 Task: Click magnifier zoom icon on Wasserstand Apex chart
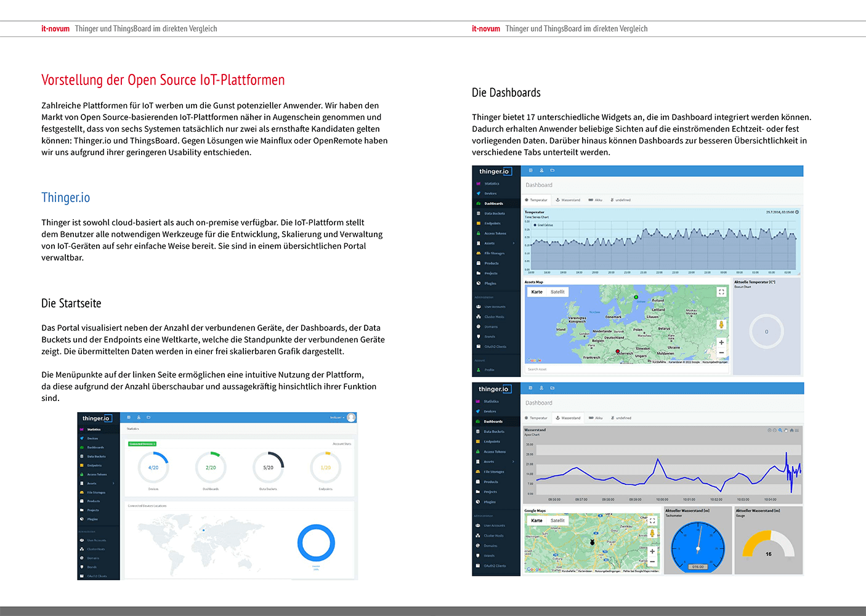[780, 430]
